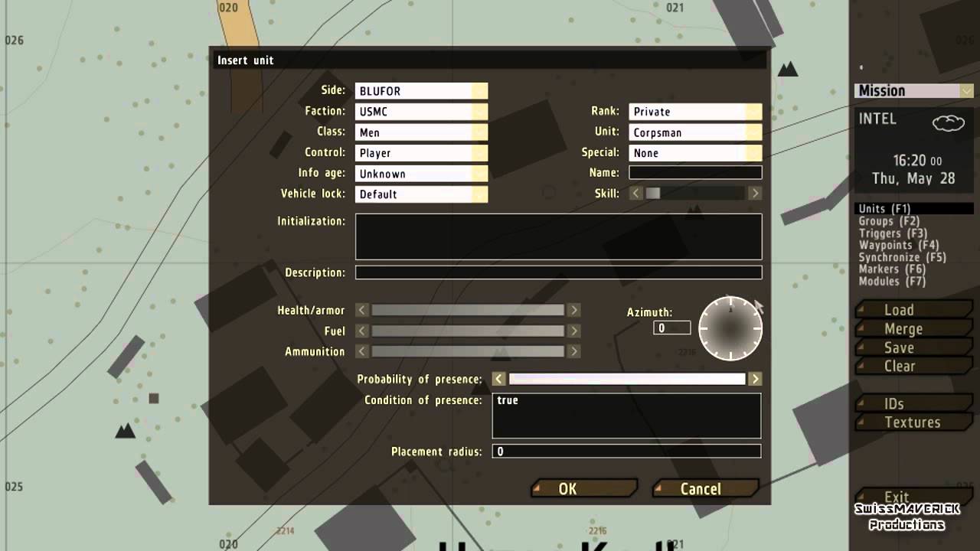Click the Name input field
Viewport: 980px width, 551px height.
[695, 173]
